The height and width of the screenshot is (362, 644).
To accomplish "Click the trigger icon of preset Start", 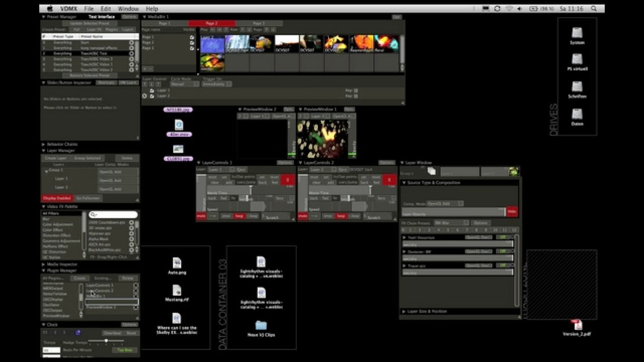I will click(131, 43).
